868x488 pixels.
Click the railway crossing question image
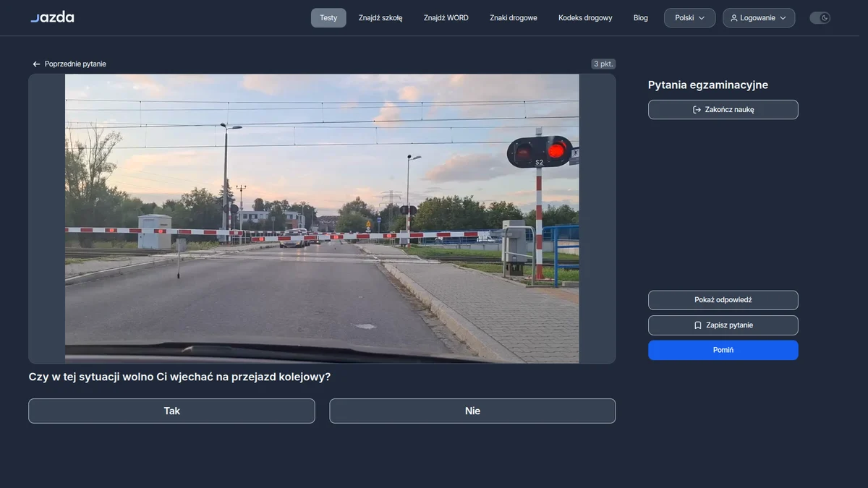[322, 218]
